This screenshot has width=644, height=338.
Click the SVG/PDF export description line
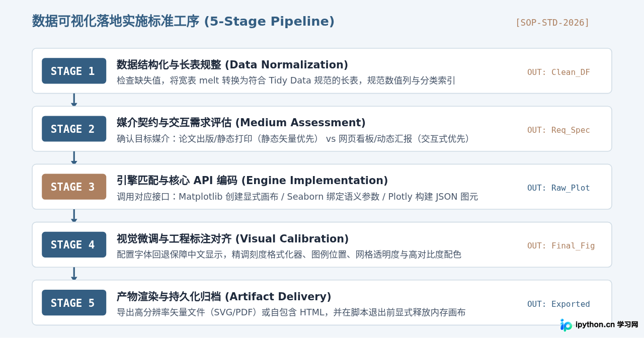click(x=291, y=312)
